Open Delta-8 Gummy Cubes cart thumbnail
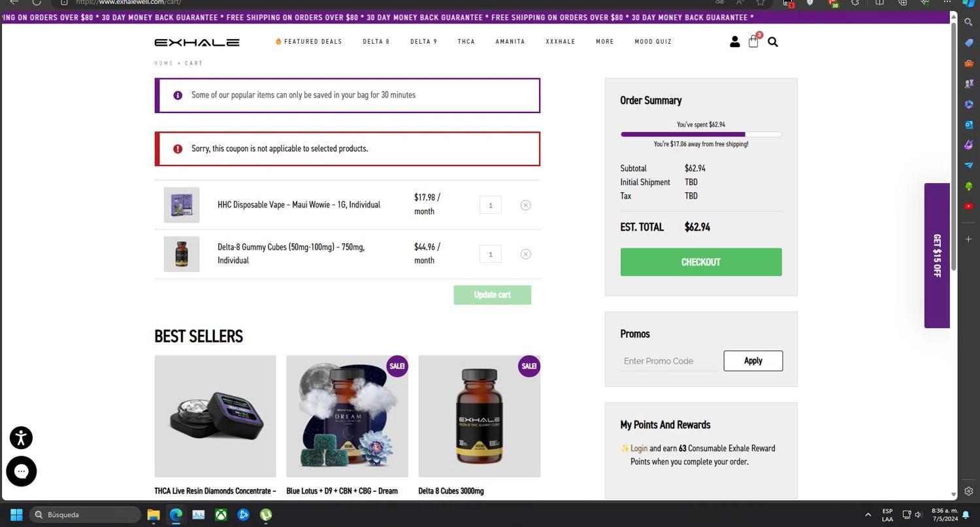The image size is (980, 527). pyautogui.click(x=182, y=254)
